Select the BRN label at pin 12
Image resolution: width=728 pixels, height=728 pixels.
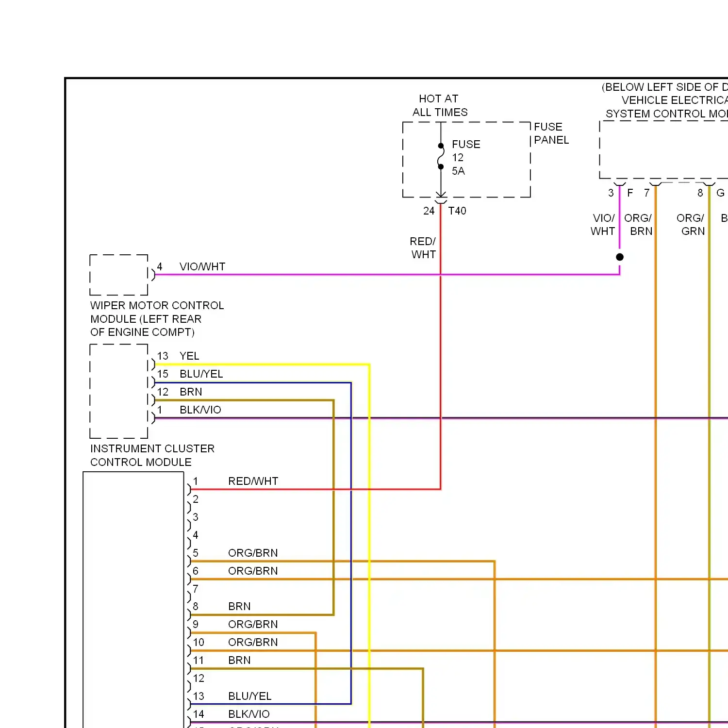[191, 392]
